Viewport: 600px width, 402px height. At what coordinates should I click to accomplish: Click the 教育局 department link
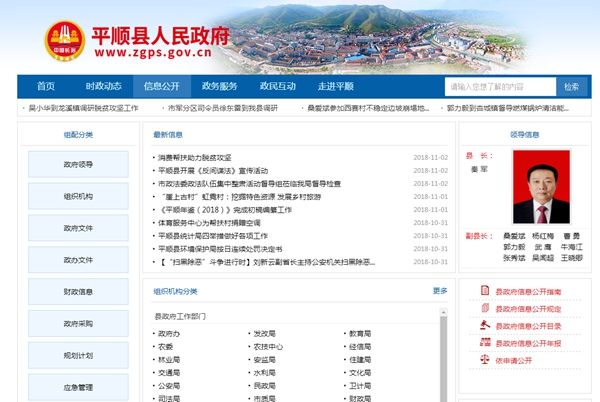click(x=359, y=333)
